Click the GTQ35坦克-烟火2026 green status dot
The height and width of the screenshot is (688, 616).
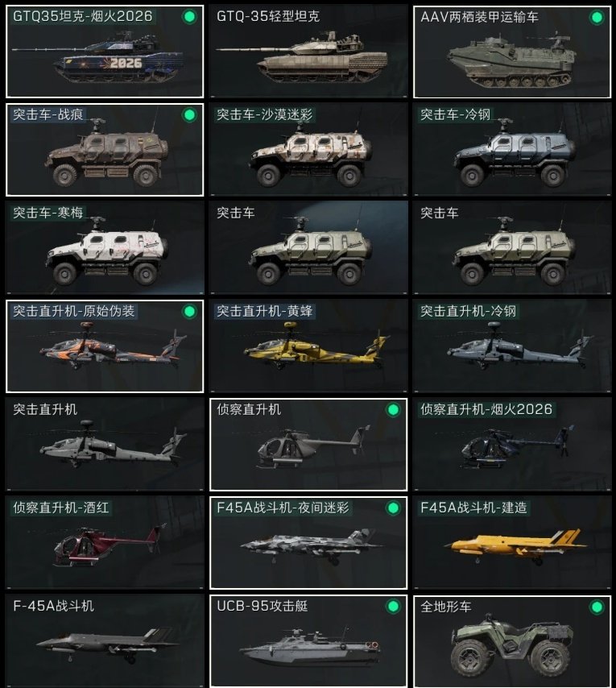tap(189, 17)
